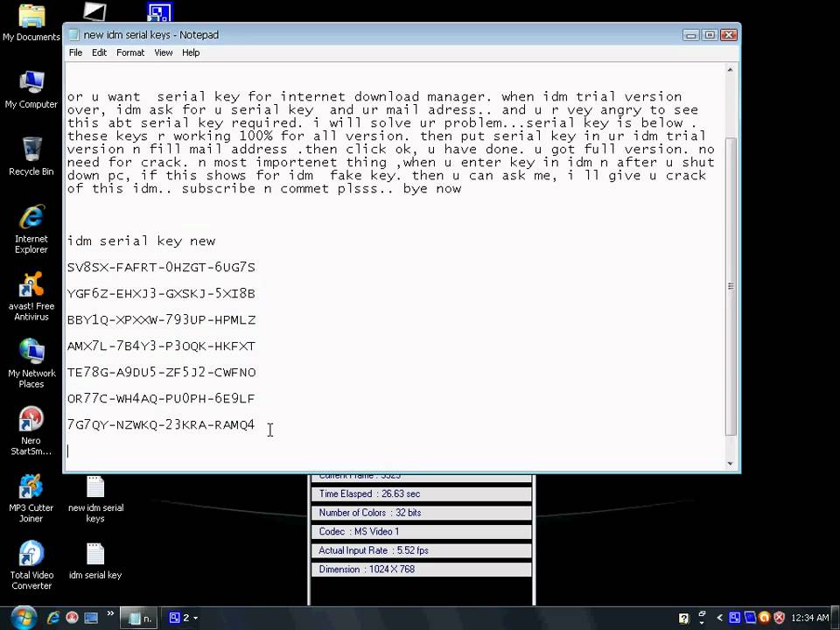Launch Internet Explorer from quick launch
Screen dimensions: 840x630
pos(53,618)
